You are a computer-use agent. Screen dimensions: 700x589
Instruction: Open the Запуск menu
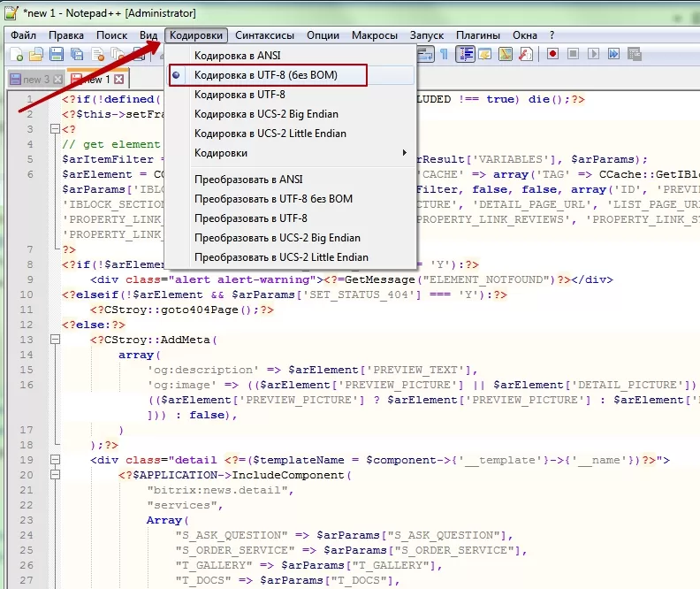click(x=427, y=35)
